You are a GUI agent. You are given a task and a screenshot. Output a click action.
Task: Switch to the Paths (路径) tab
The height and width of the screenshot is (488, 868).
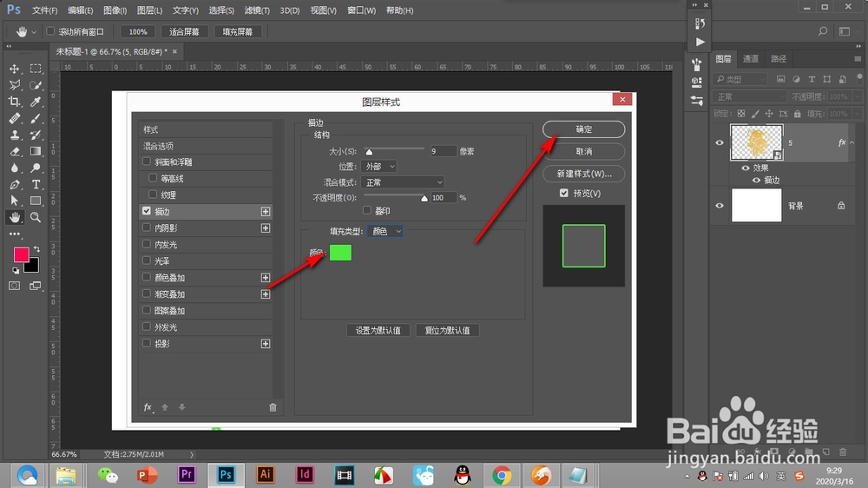click(x=779, y=59)
